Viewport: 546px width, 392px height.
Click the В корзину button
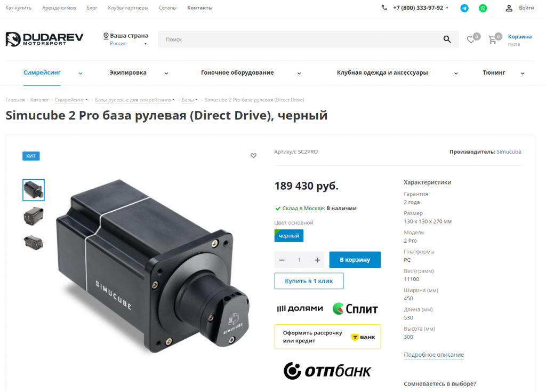[x=355, y=260]
